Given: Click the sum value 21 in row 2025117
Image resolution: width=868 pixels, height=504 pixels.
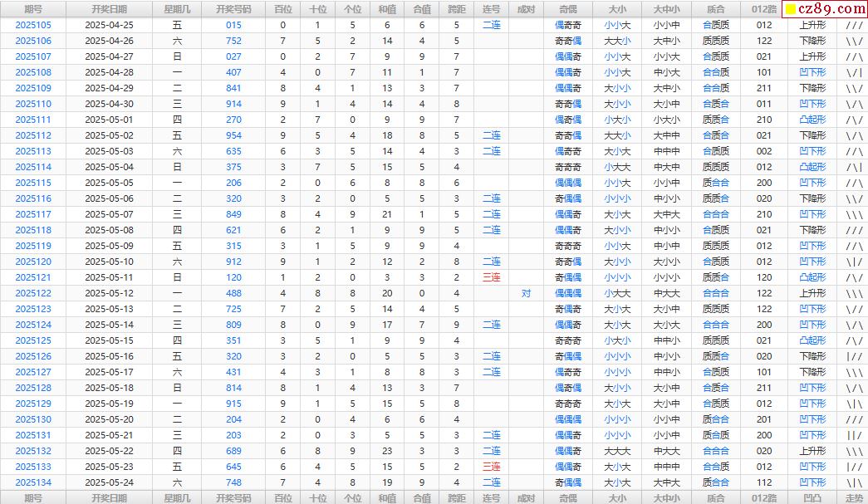Looking at the screenshot, I should click(x=387, y=214).
